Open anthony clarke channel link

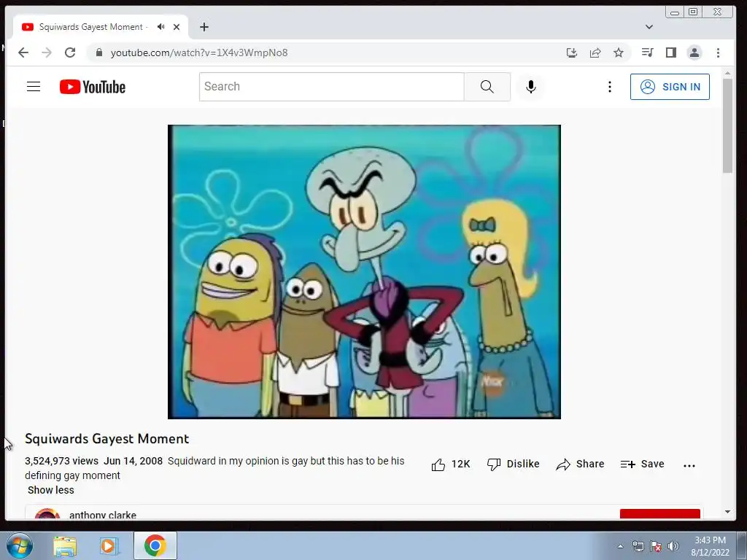click(102, 515)
